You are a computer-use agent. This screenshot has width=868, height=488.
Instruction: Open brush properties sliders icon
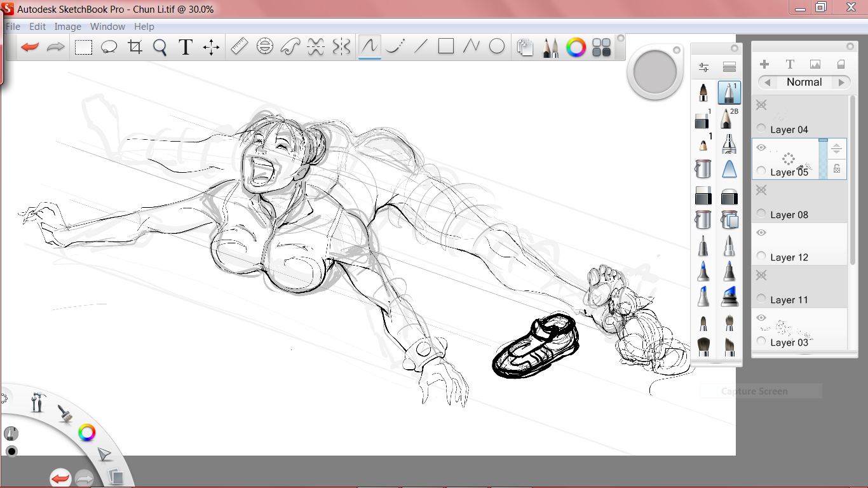(703, 67)
